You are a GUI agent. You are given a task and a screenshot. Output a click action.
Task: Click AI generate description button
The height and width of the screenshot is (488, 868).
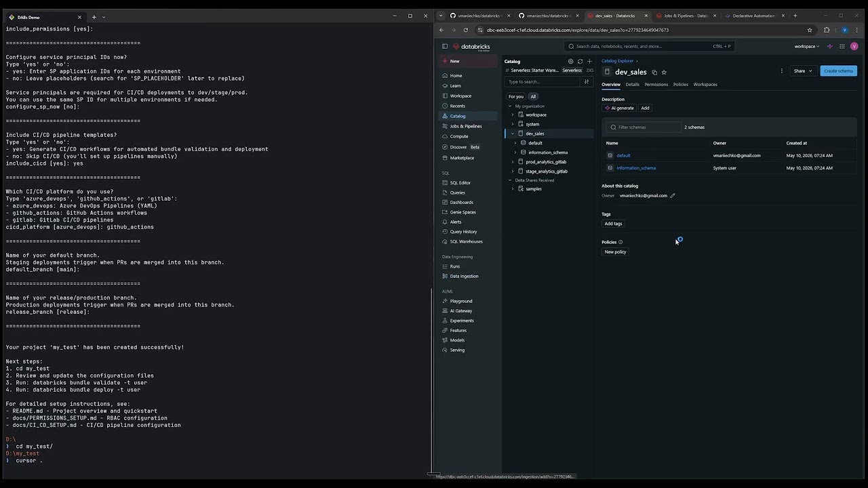tap(619, 108)
